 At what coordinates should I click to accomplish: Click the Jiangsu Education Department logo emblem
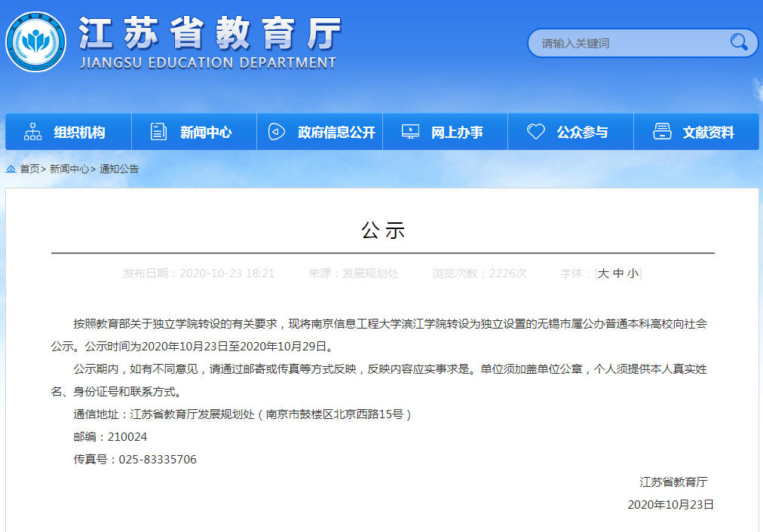pos(35,41)
